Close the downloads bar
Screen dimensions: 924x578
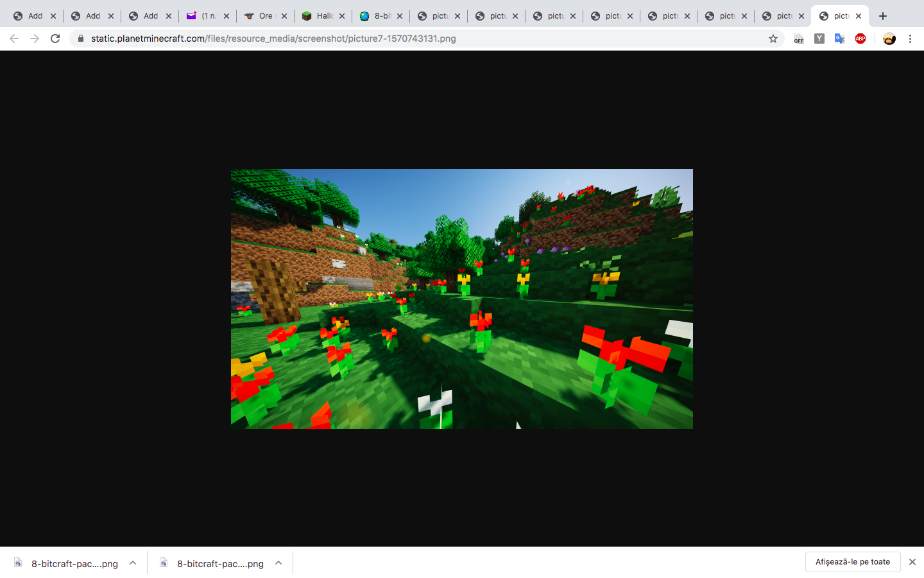point(912,562)
